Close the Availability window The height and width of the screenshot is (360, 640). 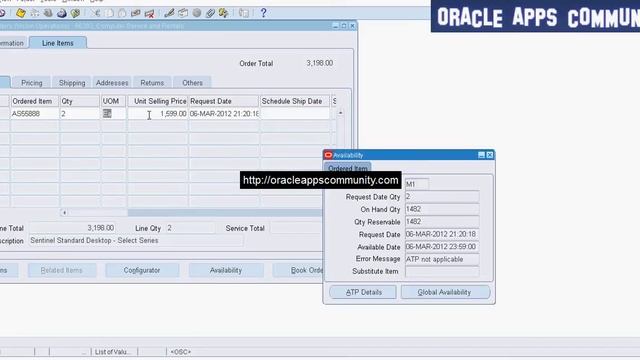[x=490, y=155]
